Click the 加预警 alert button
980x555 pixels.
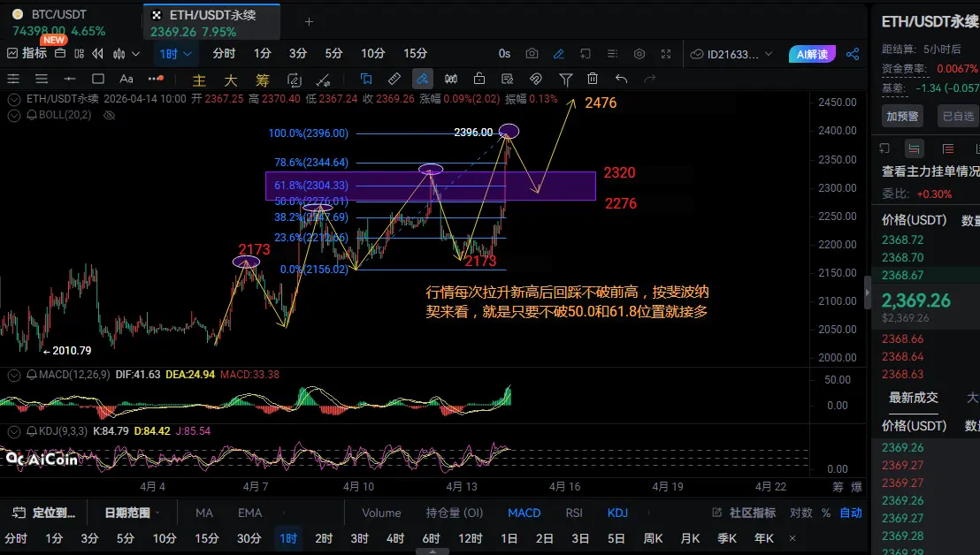click(902, 116)
